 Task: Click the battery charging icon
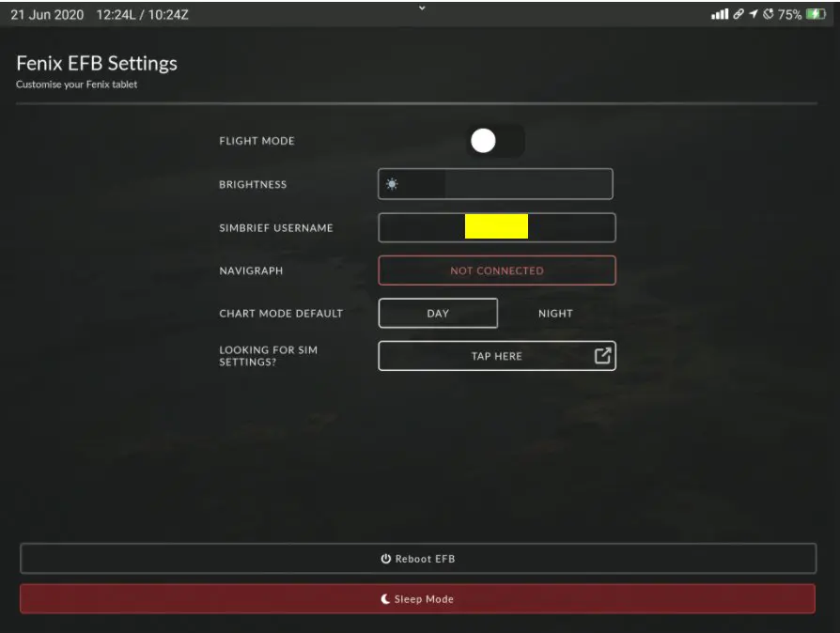click(x=816, y=14)
